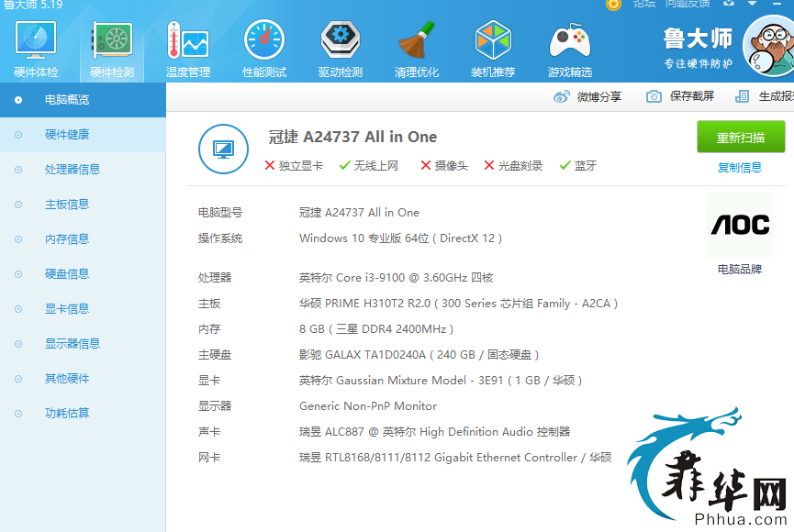Open the title bar dropdown arrow menu
The width and height of the screenshot is (794, 532).
(x=753, y=4)
